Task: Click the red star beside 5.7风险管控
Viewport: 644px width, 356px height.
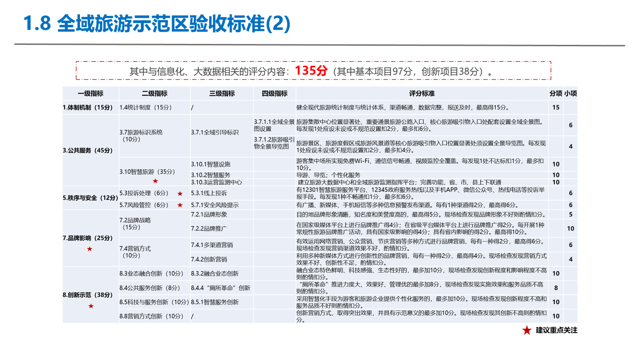Action: (180, 205)
